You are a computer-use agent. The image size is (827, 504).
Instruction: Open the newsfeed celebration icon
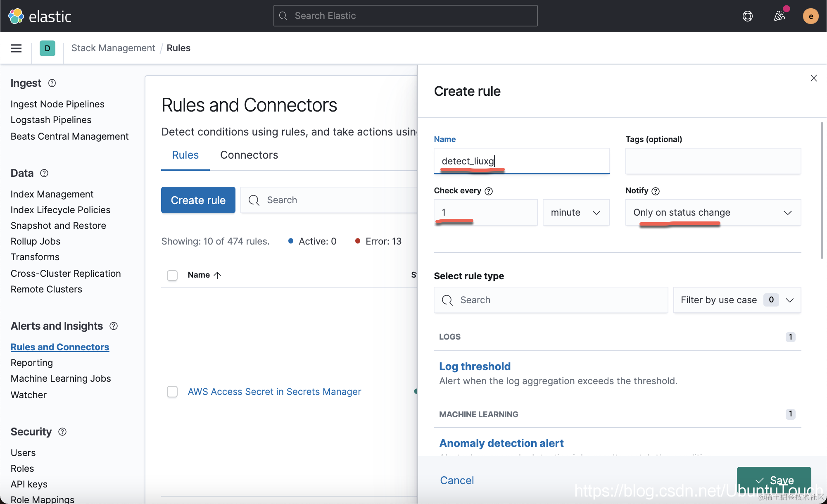point(779,16)
